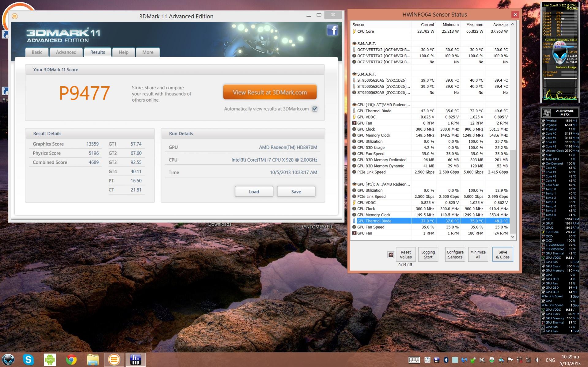This screenshot has height=367, width=588.
Task: Click the HWiNFO vertical scrollbar thumb
Action: 513,191
